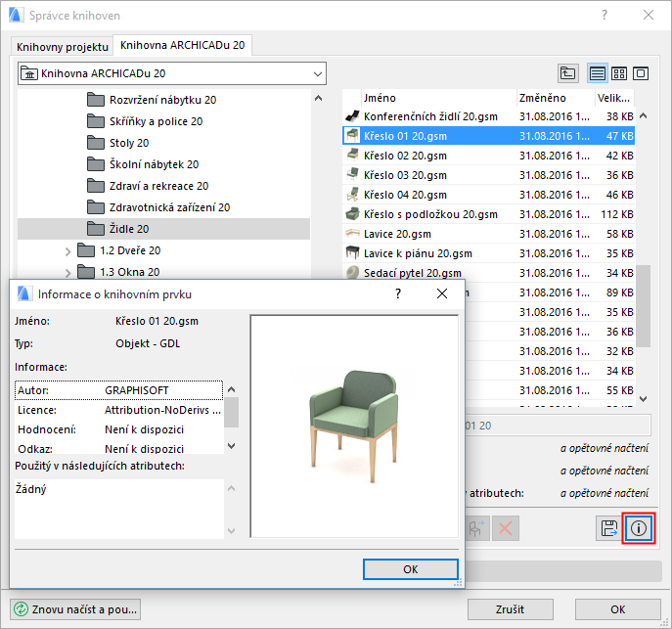The height and width of the screenshot is (629, 672).
Task: Click the Lavice k piánu stool icon
Action: [x=352, y=253]
